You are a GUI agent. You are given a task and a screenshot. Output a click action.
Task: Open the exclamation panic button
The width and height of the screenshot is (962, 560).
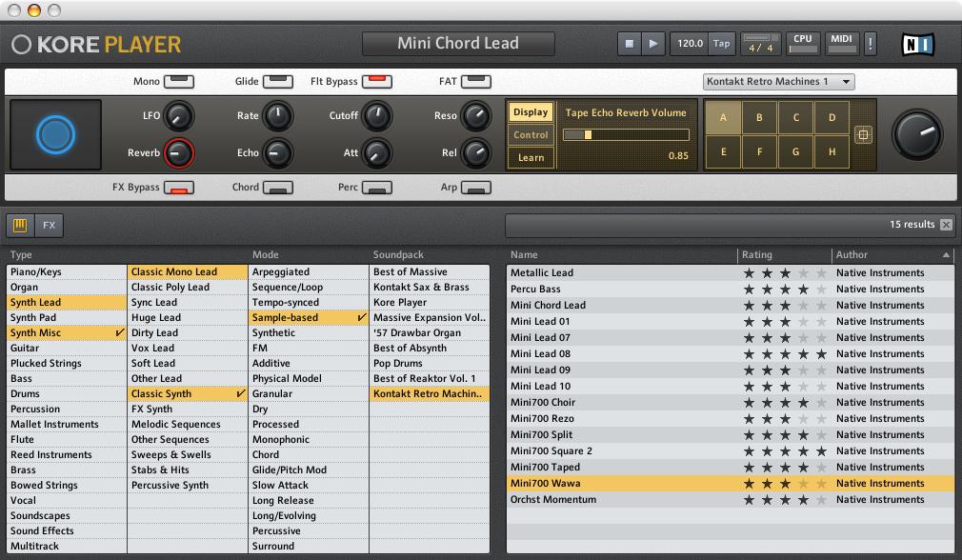point(870,44)
